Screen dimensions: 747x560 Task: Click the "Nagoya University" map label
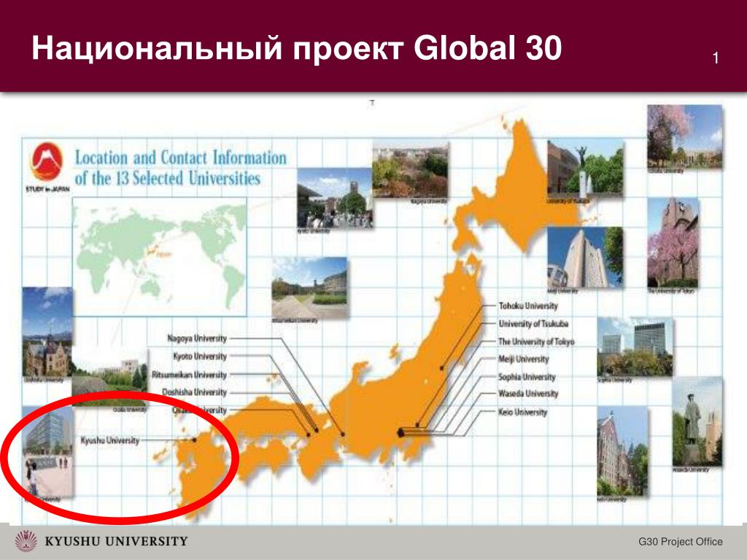tap(197, 338)
